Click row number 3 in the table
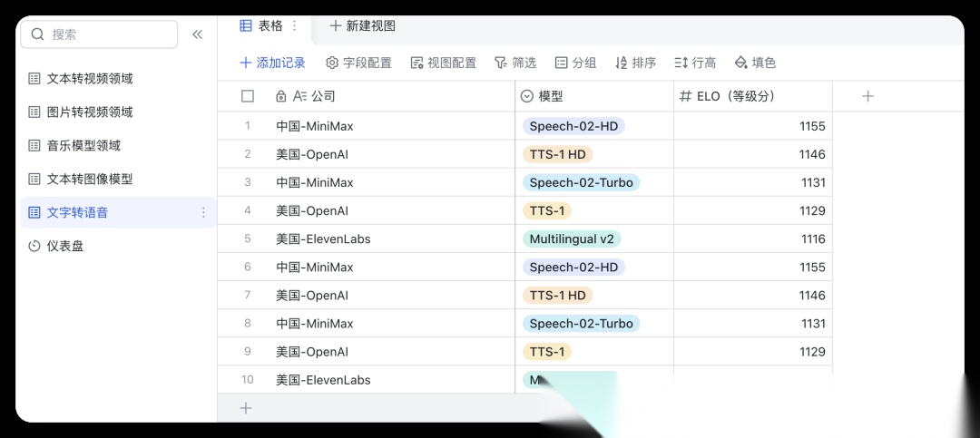The height and width of the screenshot is (438, 980). click(x=248, y=182)
